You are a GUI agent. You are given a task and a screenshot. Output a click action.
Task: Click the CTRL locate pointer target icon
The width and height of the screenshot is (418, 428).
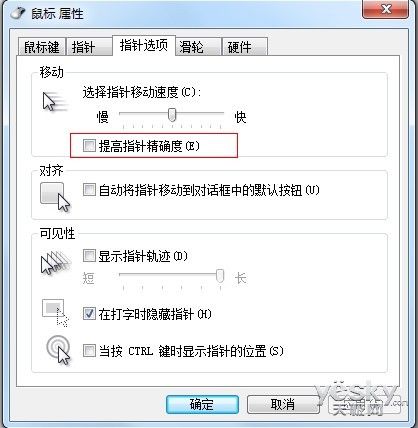(58, 350)
